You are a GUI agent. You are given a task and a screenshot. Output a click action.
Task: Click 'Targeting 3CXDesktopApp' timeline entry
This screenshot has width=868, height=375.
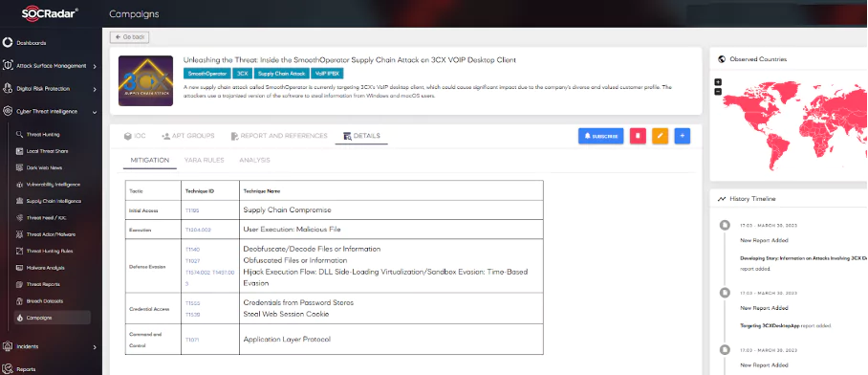tap(786, 325)
